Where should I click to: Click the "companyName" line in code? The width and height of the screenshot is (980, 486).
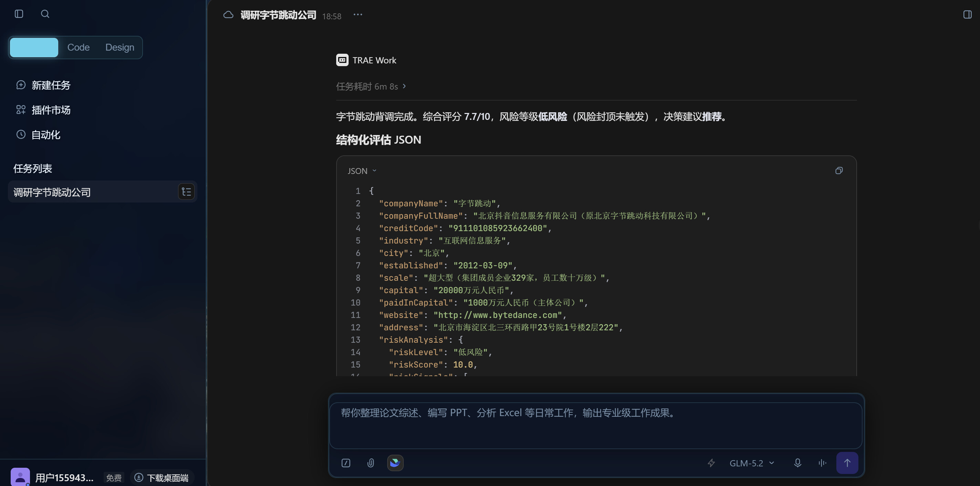(440, 204)
